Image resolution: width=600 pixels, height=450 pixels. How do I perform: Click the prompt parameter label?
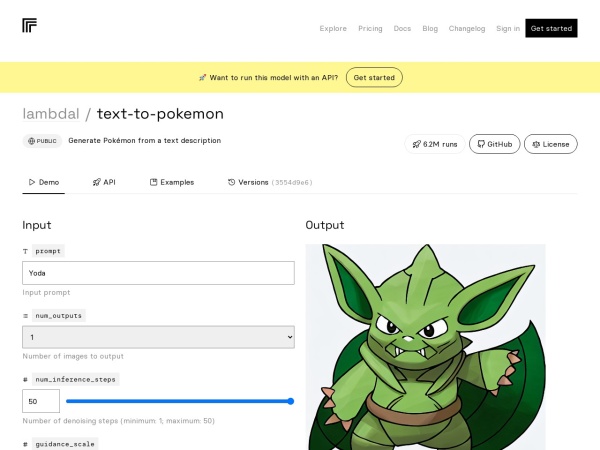click(x=48, y=251)
